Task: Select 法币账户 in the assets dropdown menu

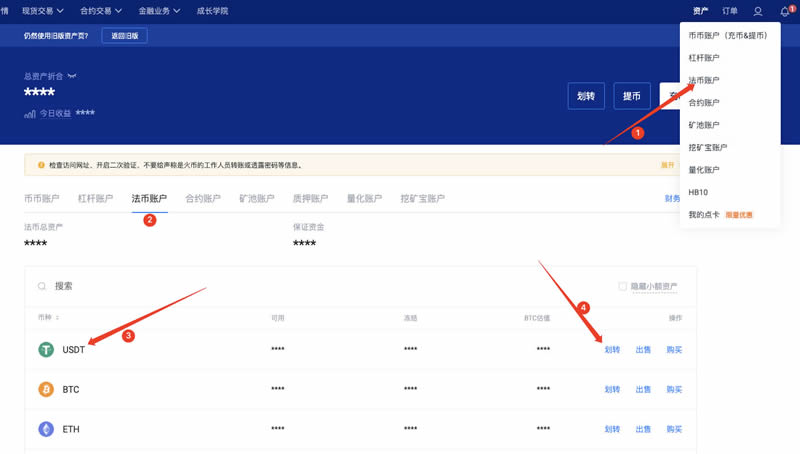Action: point(703,80)
